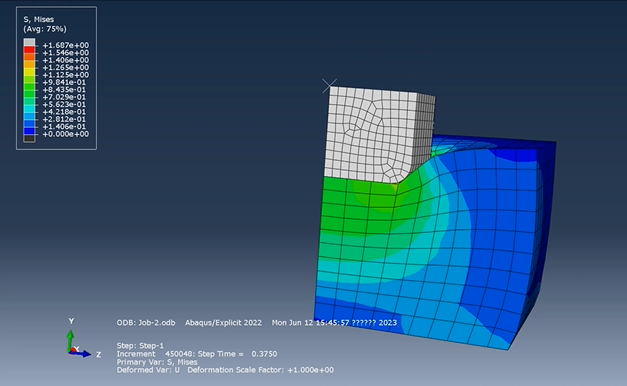Click the "Step: Step-1" state text

pyautogui.click(x=140, y=346)
